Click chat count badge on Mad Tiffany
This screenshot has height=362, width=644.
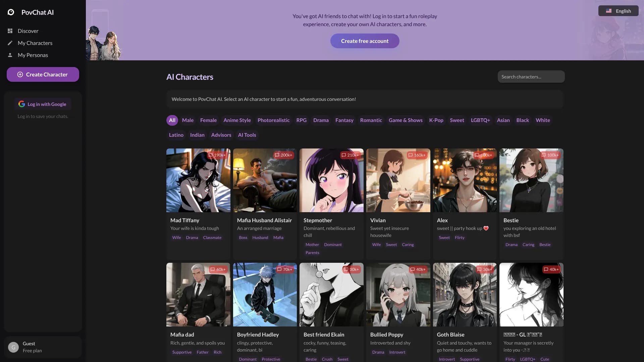click(x=217, y=155)
